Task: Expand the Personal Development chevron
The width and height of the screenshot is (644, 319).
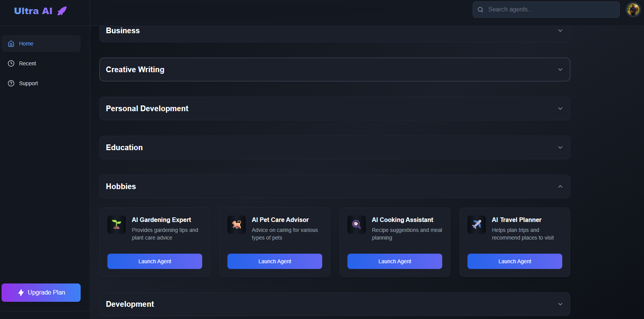Action: click(560, 108)
